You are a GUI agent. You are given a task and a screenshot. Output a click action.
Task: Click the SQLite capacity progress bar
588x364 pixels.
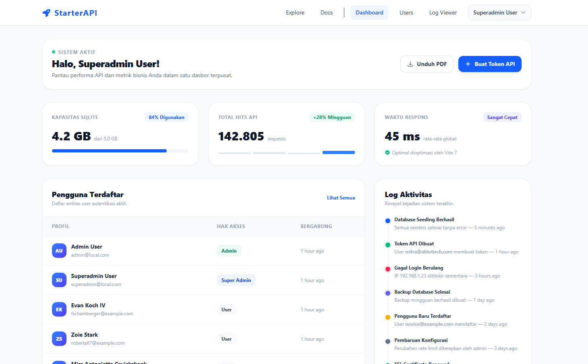[120, 151]
